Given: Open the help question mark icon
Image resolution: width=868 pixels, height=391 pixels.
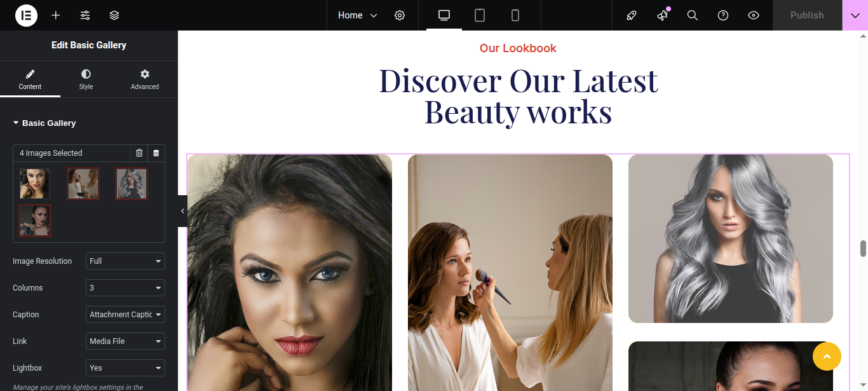Looking at the screenshot, I should (723, 15).
